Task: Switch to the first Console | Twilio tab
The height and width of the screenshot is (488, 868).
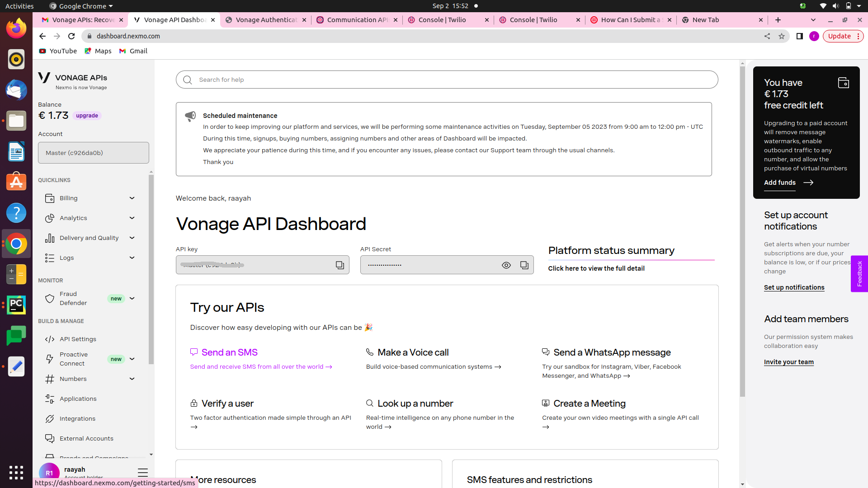Action: click(442, 20)
